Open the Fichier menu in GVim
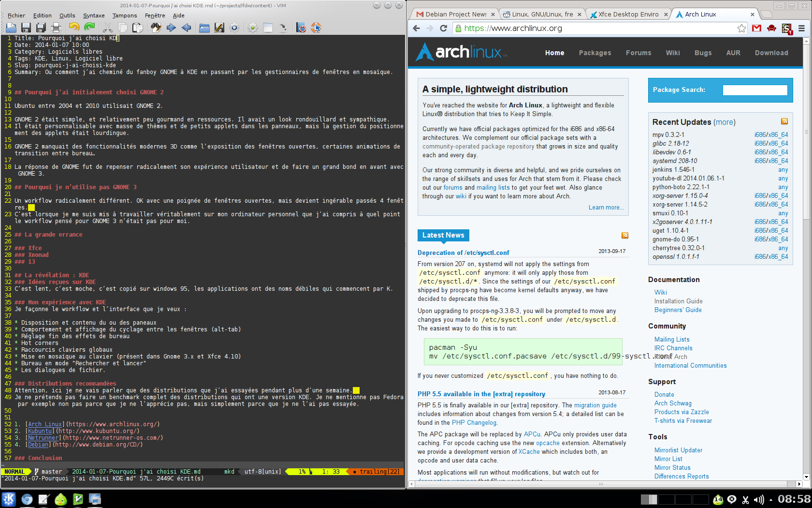This screenshot has height=508, width=812. point(16,15)
